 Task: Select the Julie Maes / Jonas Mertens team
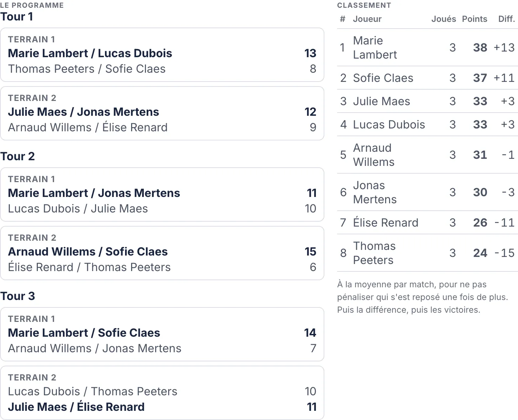tap(83, 112)
